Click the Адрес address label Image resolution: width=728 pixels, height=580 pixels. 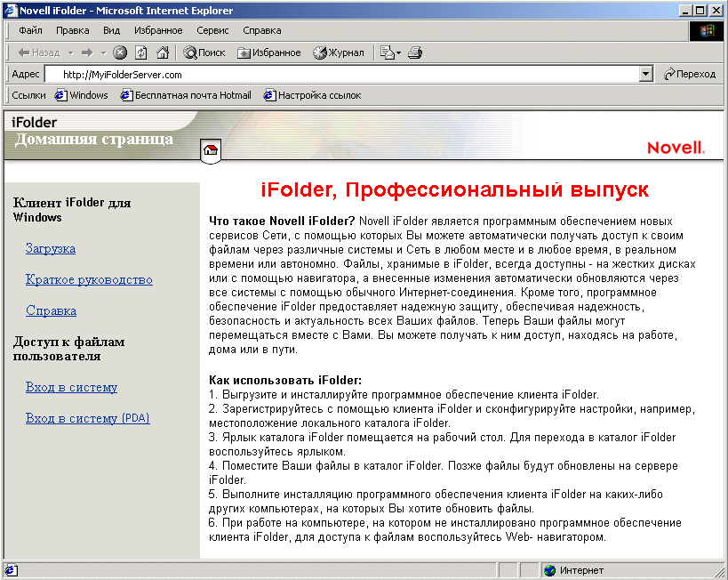tap(26, 74)
